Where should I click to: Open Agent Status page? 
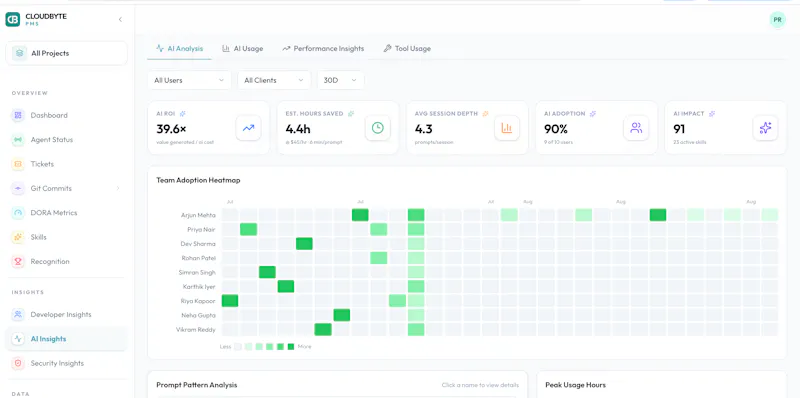click(52, 140)
